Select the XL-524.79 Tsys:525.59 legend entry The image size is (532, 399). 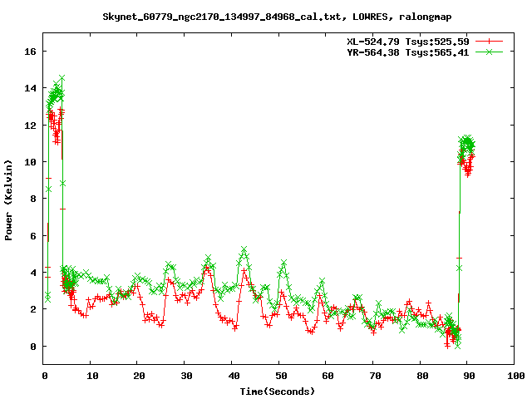coord(408,42)
